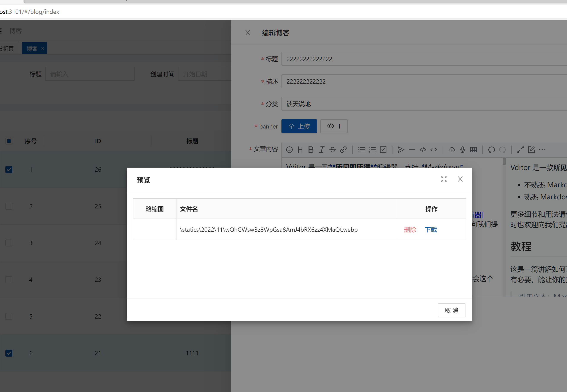Open the heading level selector
567x392 pixels.
click(300, 150)
